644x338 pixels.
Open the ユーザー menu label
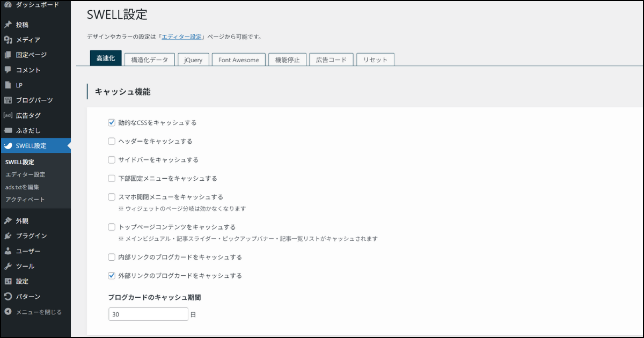click(28, 251)
